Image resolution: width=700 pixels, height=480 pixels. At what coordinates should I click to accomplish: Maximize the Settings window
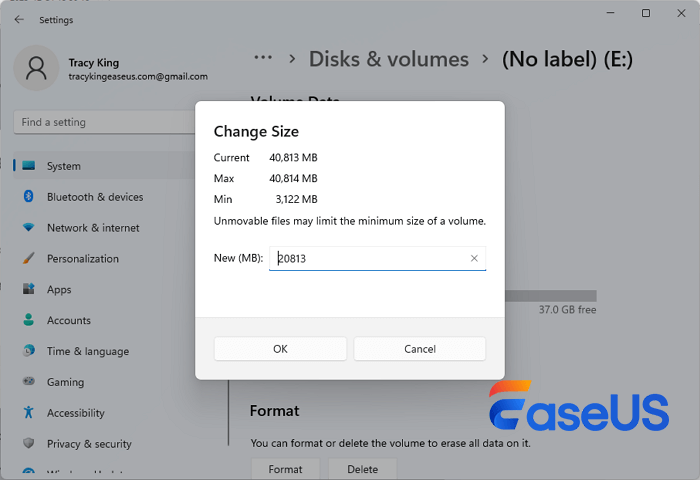tap(646, 13)
